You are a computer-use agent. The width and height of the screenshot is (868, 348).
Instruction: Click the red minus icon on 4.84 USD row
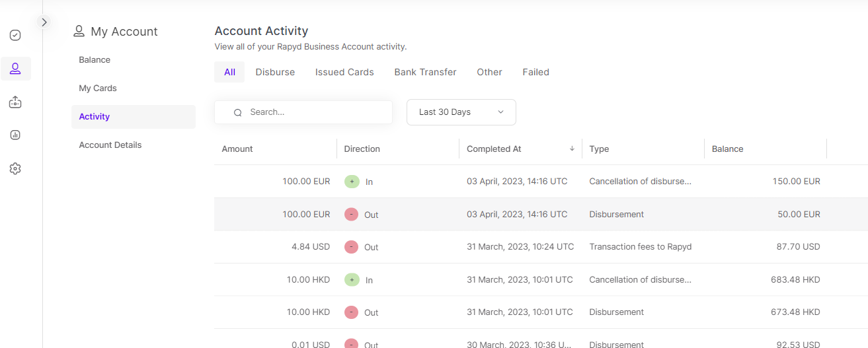(x=352, y=247)
